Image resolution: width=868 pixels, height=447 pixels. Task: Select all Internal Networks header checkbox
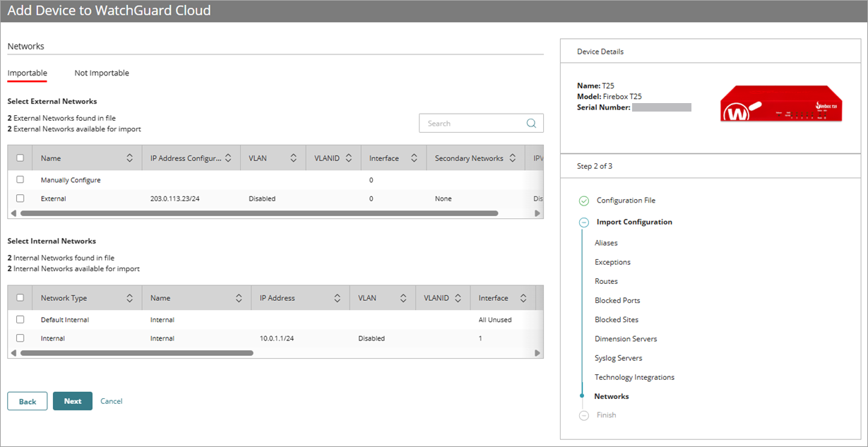pyautogui.click(x=20, y=298)
